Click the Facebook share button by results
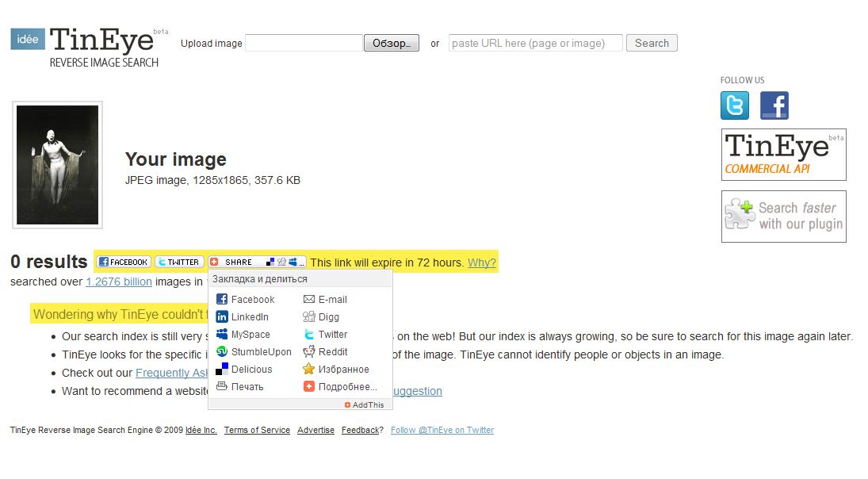The image size is (868, 479). coord(124,262)
